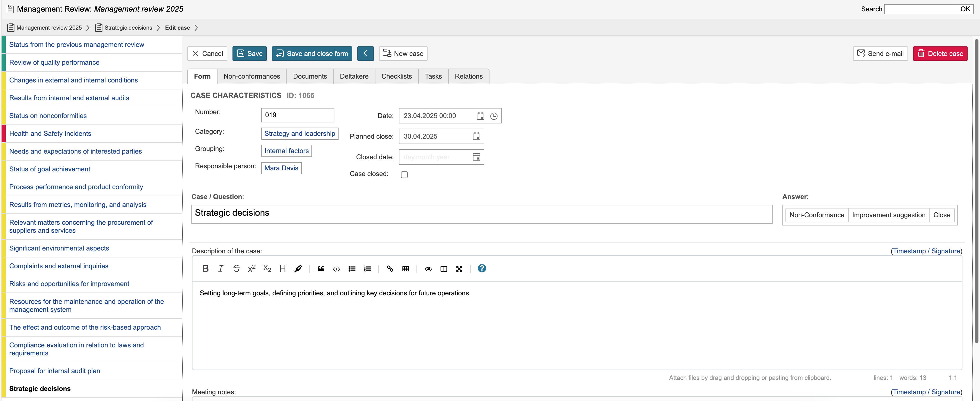Toggle preview eye in editor toolbar
980x401 pixels.
pyautogui.click(x=428, y=269)
